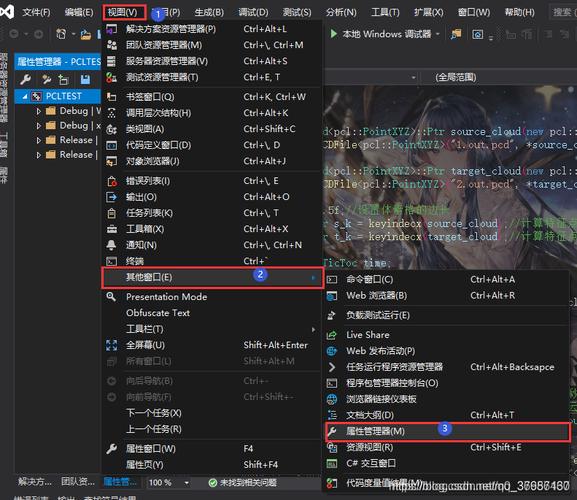Select 属性管理器(M) in submenu

click(x=447, y=432)
